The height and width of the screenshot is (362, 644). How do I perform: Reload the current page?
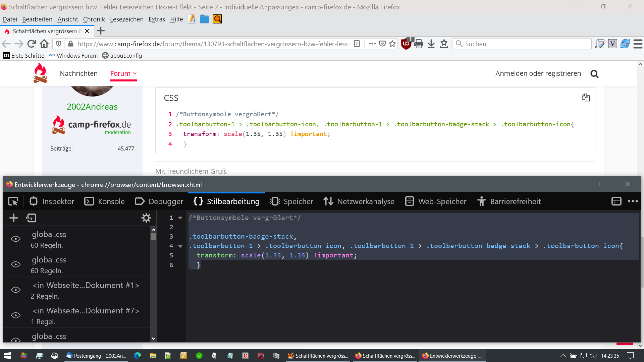point(32,44)
